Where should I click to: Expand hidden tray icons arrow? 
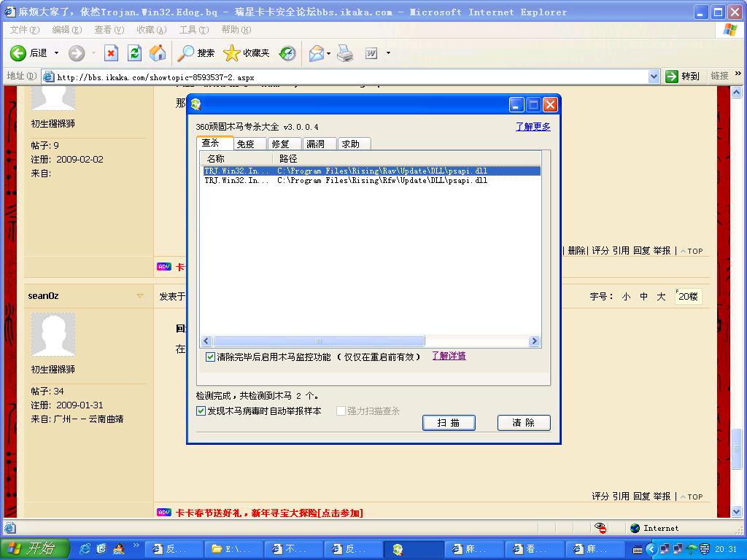coord(651,550)
